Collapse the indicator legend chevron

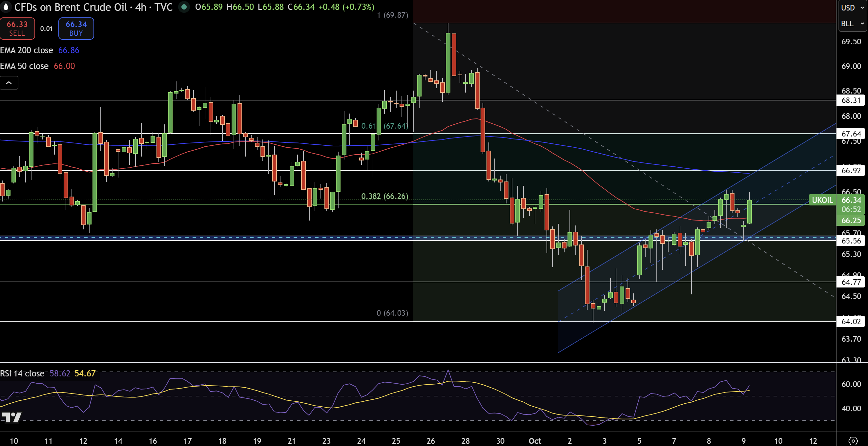(9, 83)
